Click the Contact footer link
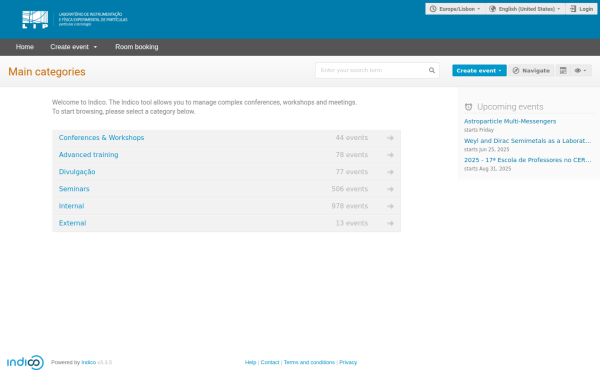Screen dimensions: 600x375 click(270, 362)
